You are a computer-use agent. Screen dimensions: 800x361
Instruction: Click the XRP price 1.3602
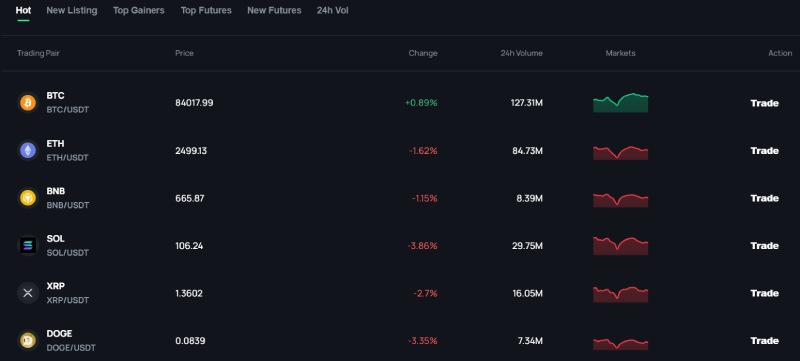point(189,293)
